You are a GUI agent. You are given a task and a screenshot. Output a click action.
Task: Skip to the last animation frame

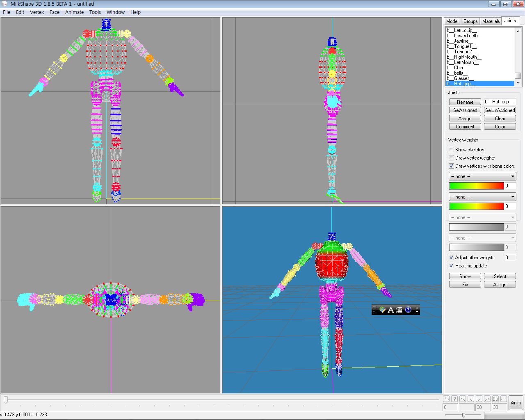[487, 399]
